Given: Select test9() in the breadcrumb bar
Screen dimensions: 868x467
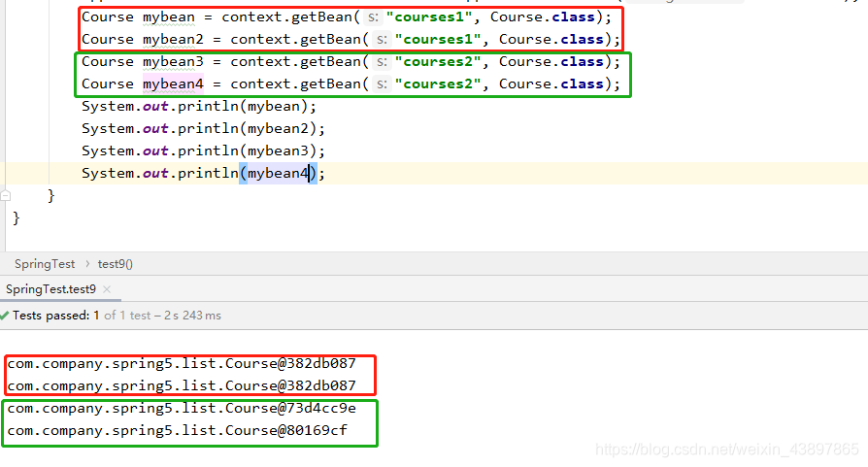Looking at the screenshot, I should click(116, 264).
